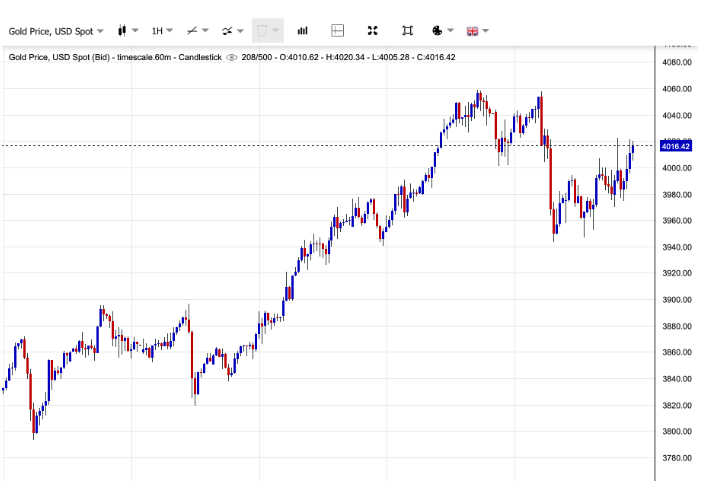The height and width of the screenshot is (495, 707).
Task: Click the candlestick chart type icon
Action: pyautogui.click(x=122, y=31)
